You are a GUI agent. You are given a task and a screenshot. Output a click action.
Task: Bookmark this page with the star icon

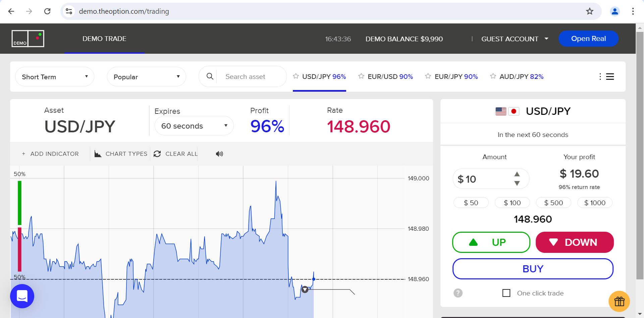(x=590, y=11)
